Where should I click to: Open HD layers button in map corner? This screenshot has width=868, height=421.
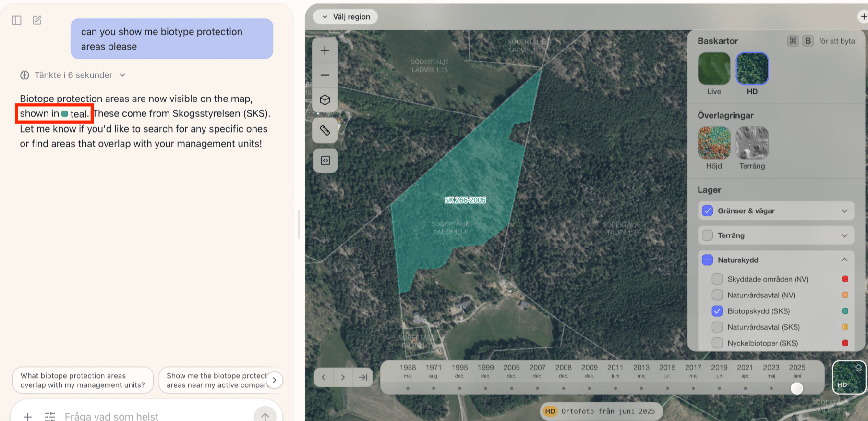point(849,377)
